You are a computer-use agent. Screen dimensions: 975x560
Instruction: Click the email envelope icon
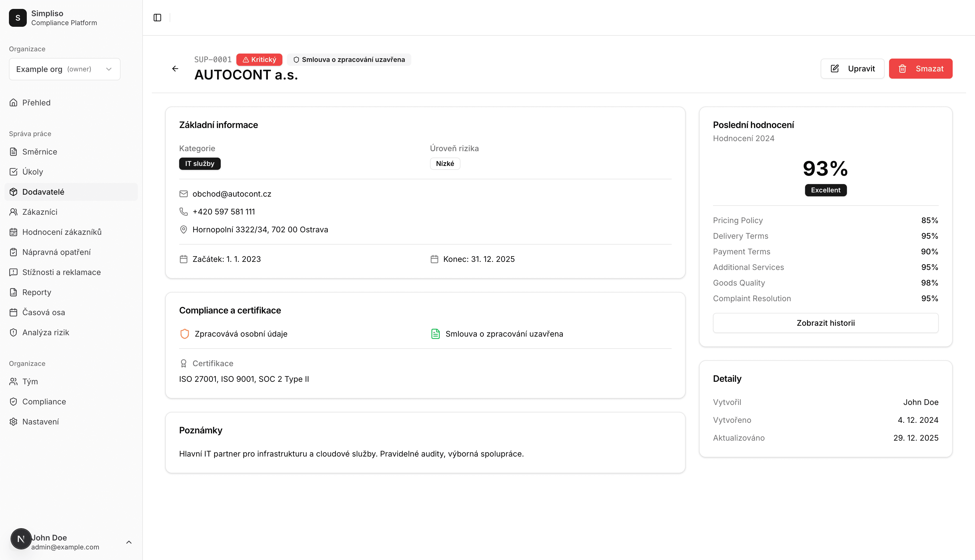[x=184, y=194]
